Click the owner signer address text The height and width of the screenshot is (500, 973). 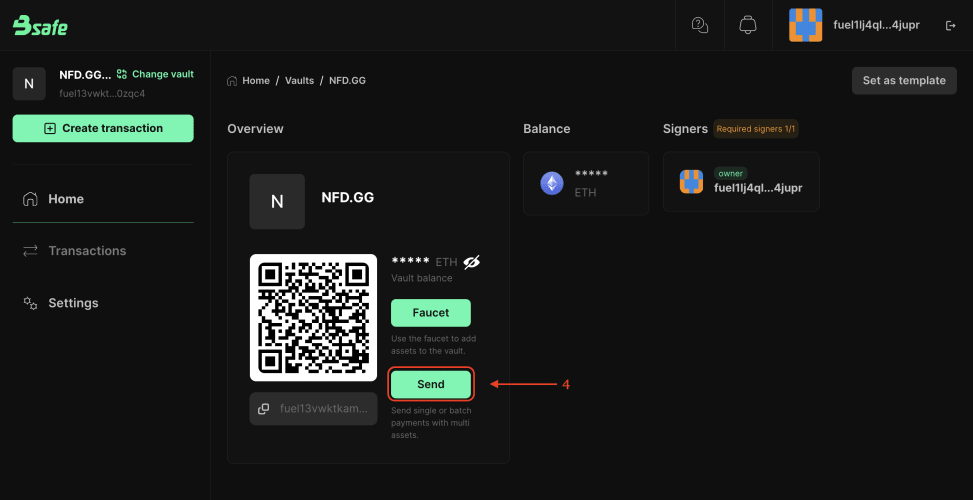click(758, 188)
